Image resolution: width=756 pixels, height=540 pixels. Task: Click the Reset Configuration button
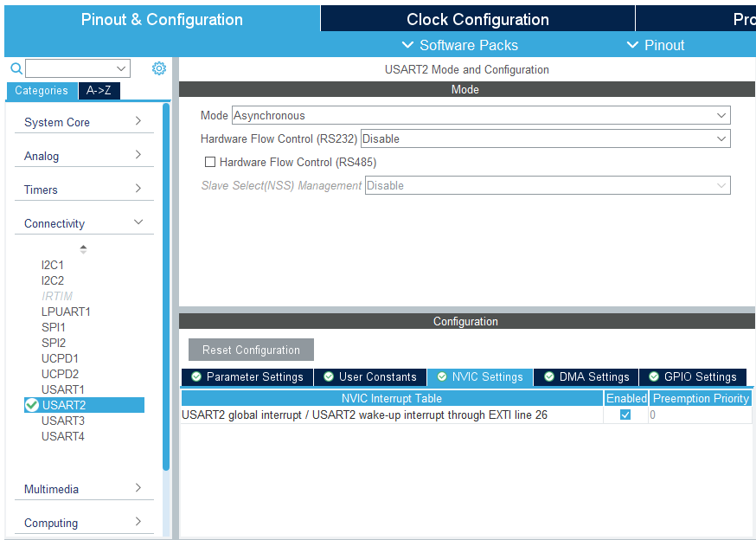[251, 350]
